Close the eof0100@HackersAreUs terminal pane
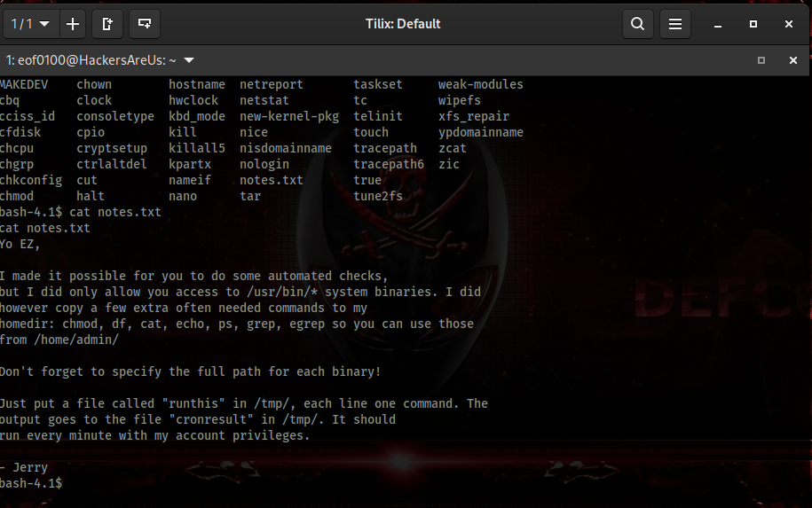Image resolution: width=812 pixels, height=508 pixels. pyautogui.click(x=793, y=60)
